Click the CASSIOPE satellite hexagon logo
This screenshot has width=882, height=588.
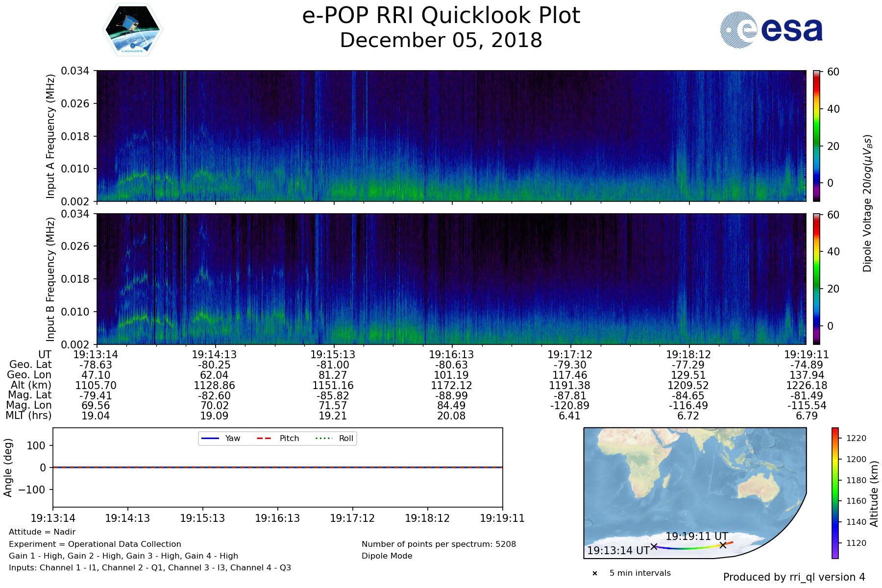pos(132,30)
